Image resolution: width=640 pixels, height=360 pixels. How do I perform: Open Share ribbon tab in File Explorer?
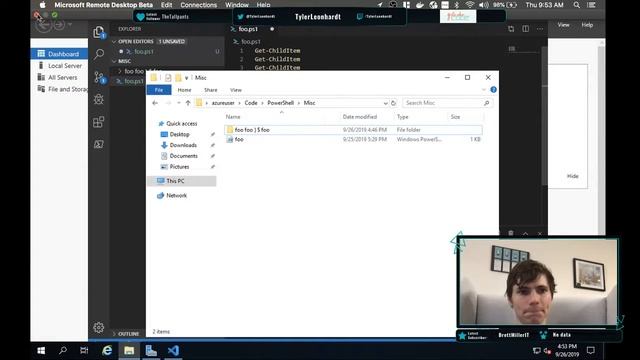[x=211, y=90]
